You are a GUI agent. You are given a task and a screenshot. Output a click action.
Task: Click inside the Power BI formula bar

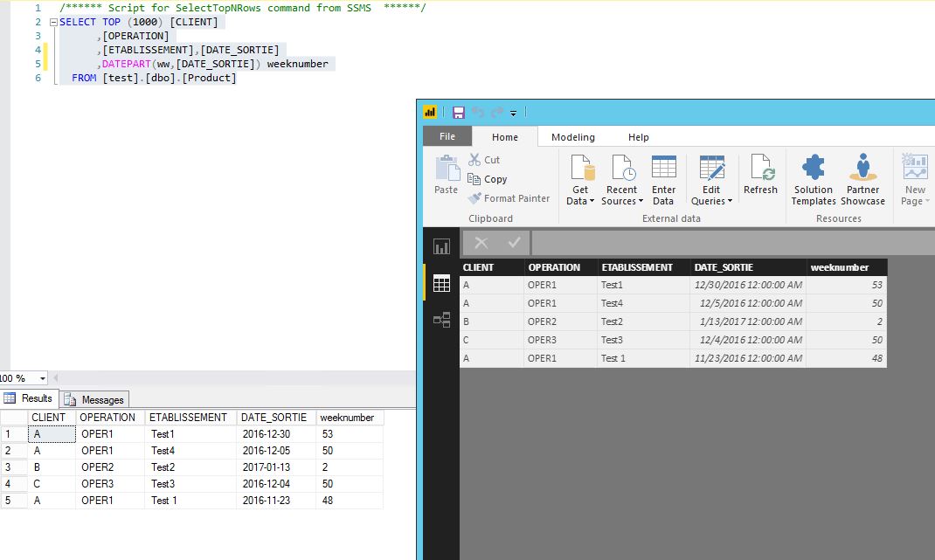click(x=732, y=243)
